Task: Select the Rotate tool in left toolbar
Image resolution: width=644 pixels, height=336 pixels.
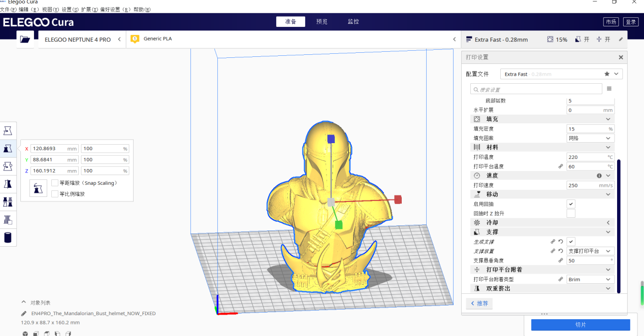Action: click(8, 166)
